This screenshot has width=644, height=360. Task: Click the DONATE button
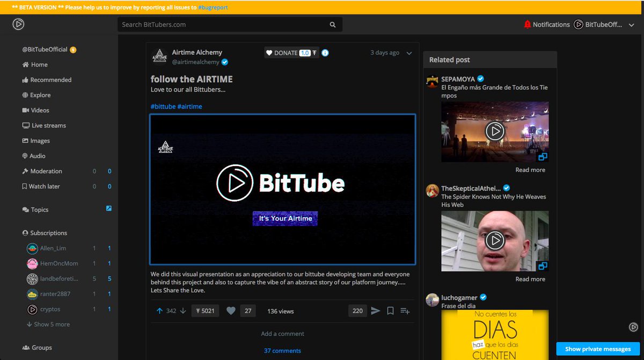click(x=292, y=53)
